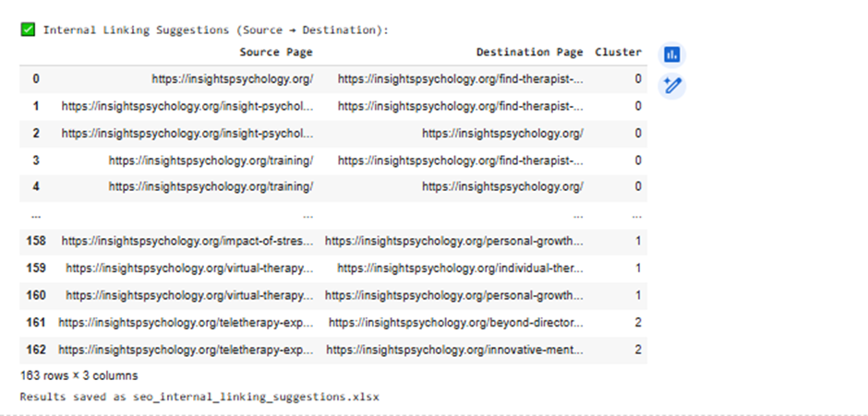Click the green checkmark before Internal Linking Suggestions

click(28, 30)
